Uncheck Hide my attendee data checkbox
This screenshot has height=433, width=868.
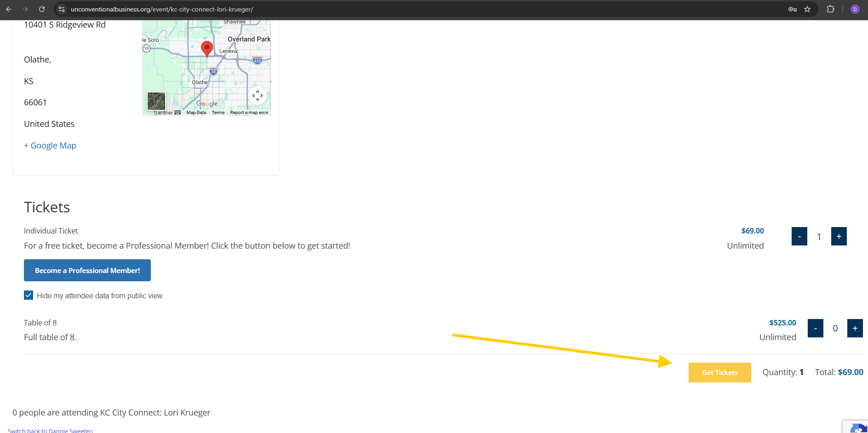29,296
